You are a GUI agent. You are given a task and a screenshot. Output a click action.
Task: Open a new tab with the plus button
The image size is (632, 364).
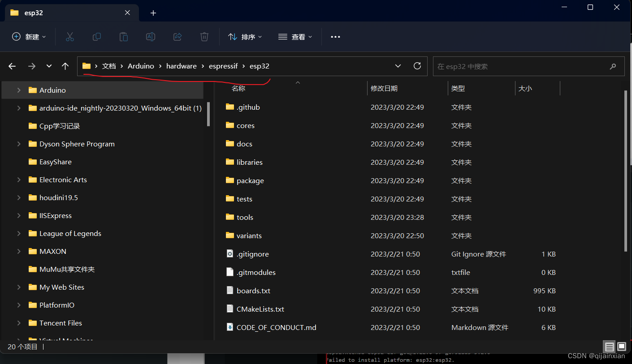click(x=153, y=13)
